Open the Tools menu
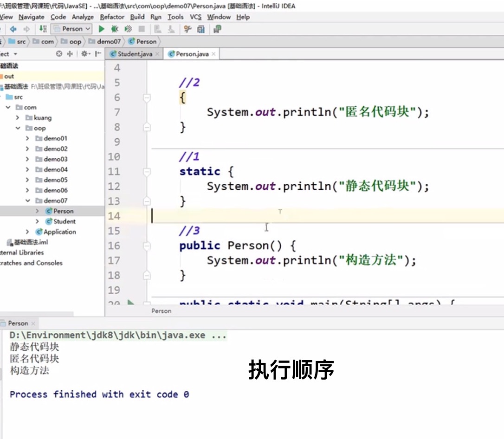 pos(175,17)
